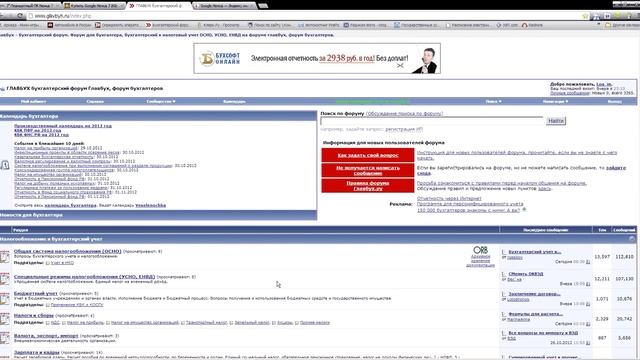Open Общая система налогообложения (ОСНО) forum
640x360 pixels.
67,251
